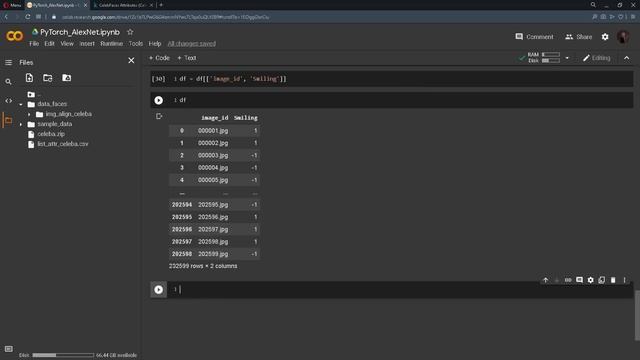Refresh the file browser listing
640x360 pixels.
[48, 78]
